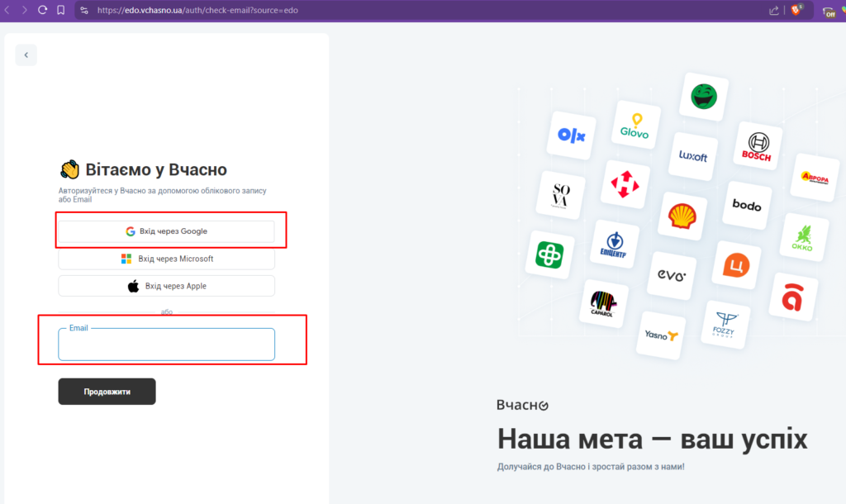Viewport: 846px width, 504px height.
Task: Click the OLX logo tile
Action: [572, 135]
